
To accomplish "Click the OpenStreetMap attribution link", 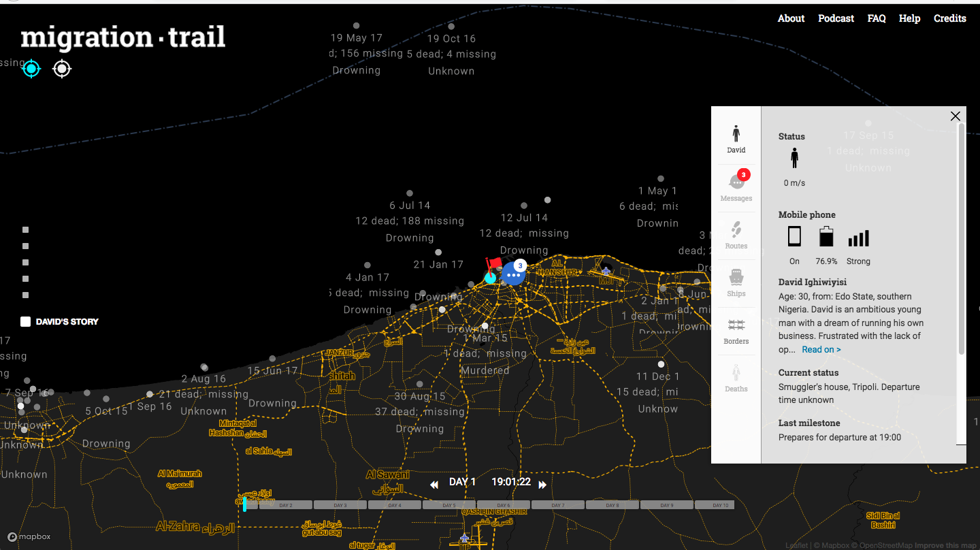I will (x=884, y=545).
